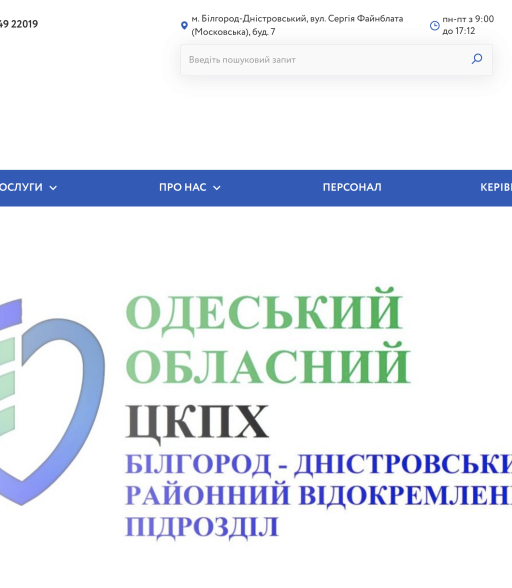Click the ПІДРОЗДІЛ banner word
The height and width of the screenshot is (588, 512).
[202, 527]
